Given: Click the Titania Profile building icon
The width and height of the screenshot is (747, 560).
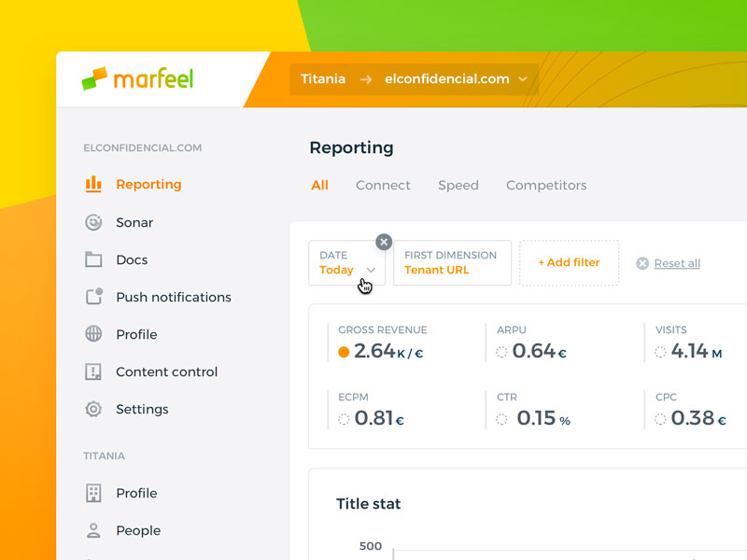Looking at the screenshot, I should (93, 493).
